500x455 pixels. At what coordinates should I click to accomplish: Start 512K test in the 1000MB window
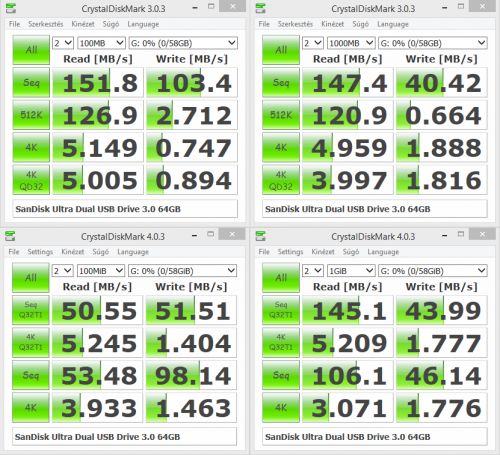pyautogui.click(x=281, y=115)
